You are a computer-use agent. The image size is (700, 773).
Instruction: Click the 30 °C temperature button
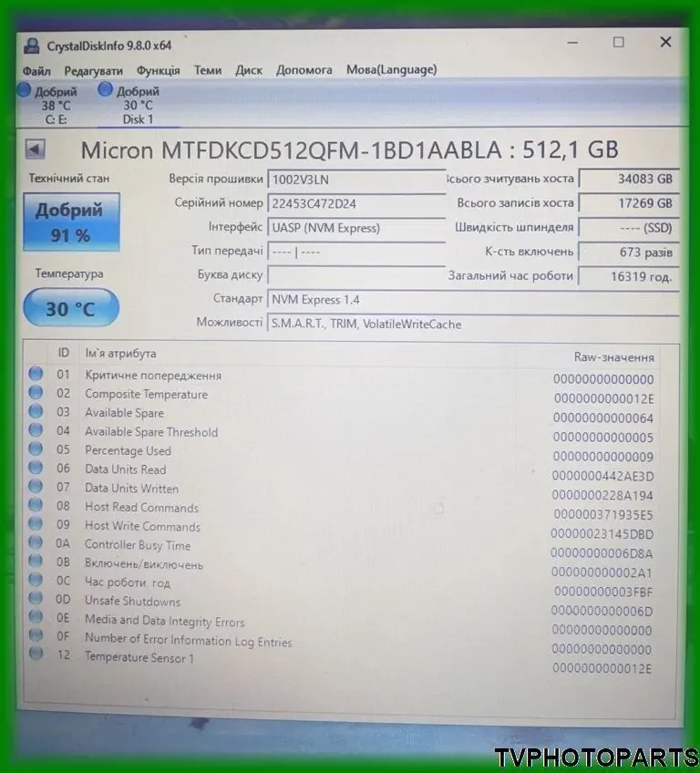point(71,308)
